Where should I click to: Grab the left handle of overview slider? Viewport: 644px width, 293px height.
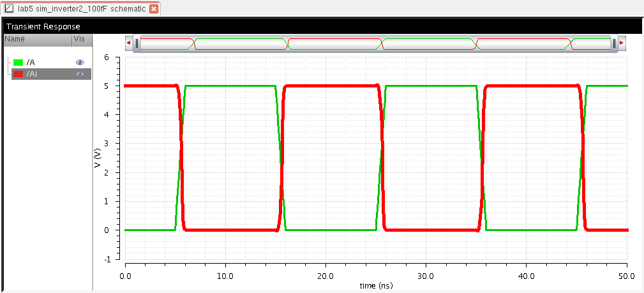[137, 43]
